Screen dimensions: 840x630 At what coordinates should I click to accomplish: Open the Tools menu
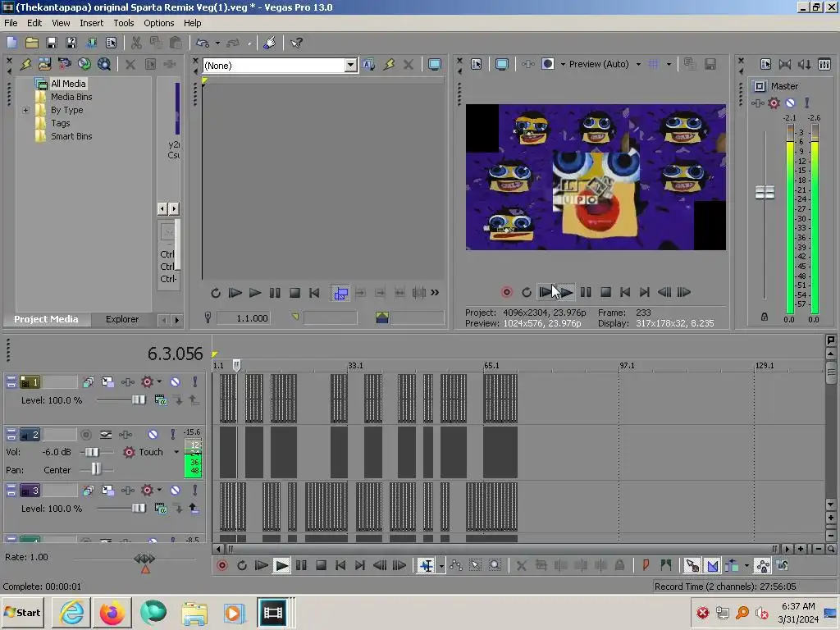123,23
